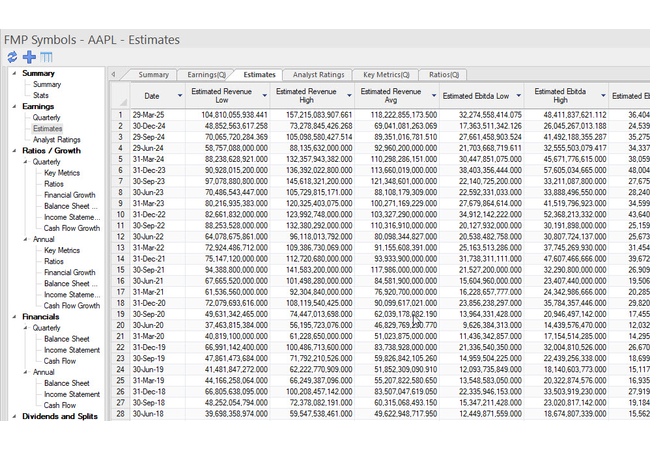Open Estimated Ebitda High filter dropdown

pyautogui.click(x=603, y=96)
